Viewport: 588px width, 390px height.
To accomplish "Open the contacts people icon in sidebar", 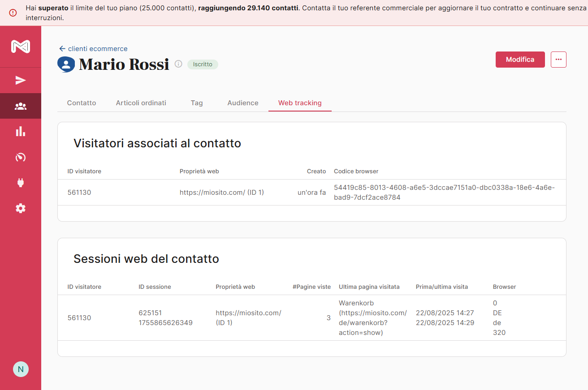I will coord(21,106).
